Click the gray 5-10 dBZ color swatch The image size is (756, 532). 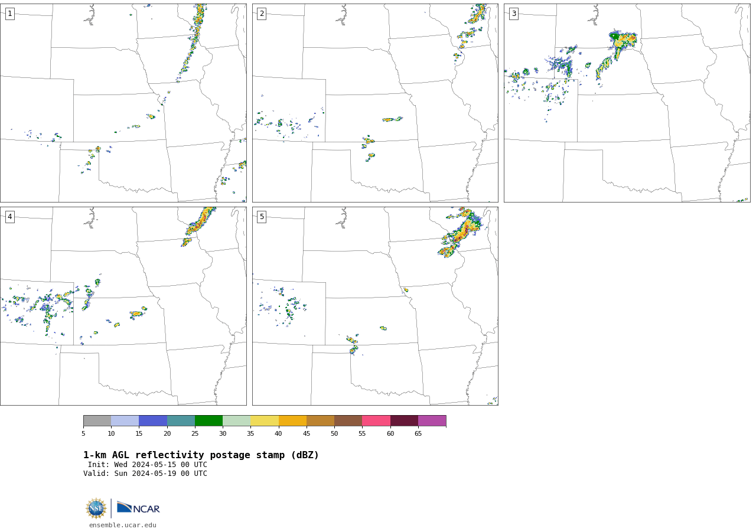(x=97, y=420)
